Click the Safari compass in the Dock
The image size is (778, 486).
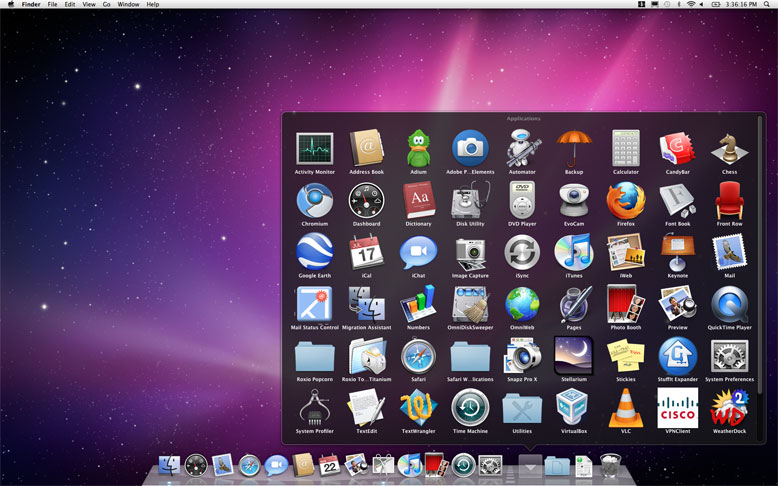pyautogui.click(x=250, y=466)
